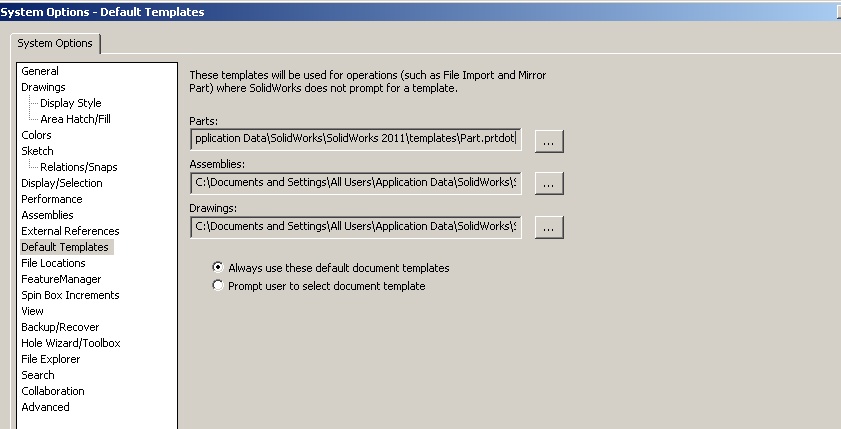Select Performance in the options list
The width and height of the screenshot is (841, 429).
pos(52,199)
